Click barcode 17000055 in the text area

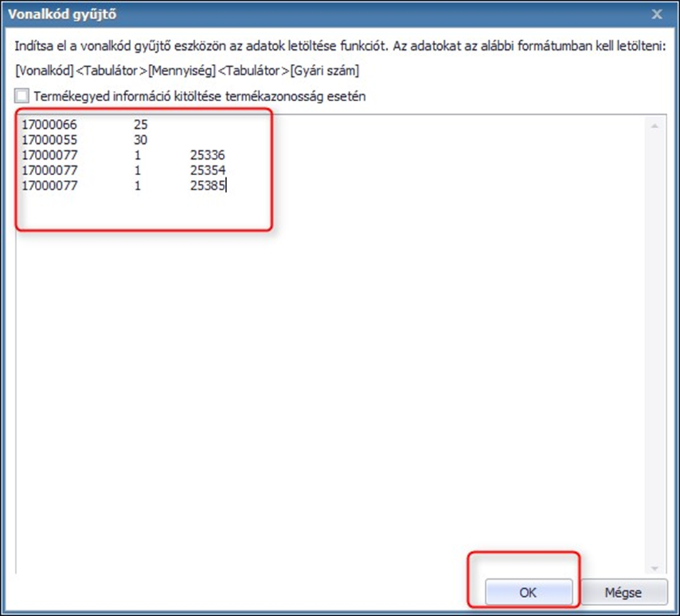point(49,140)
